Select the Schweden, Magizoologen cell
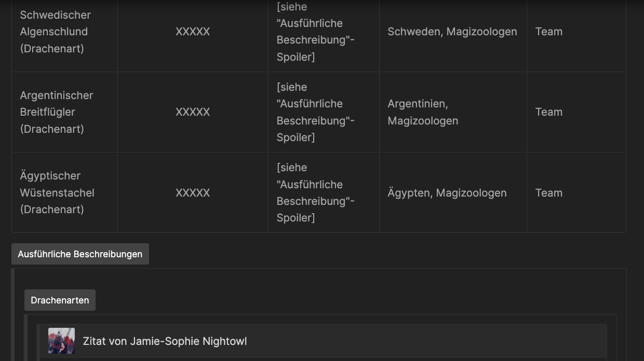 click(x=452, y=32)
